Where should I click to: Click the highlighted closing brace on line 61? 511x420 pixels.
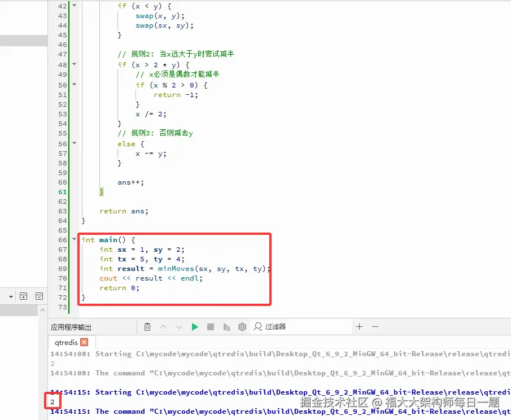tap(101, 192)
